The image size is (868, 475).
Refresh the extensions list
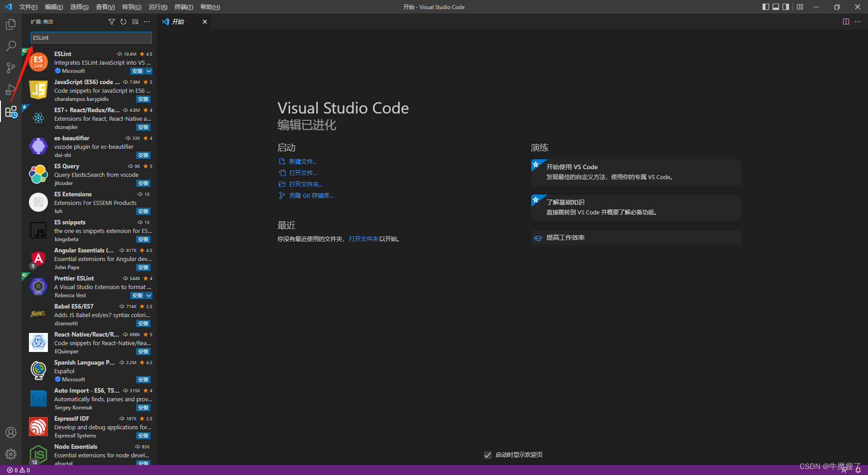123,22
